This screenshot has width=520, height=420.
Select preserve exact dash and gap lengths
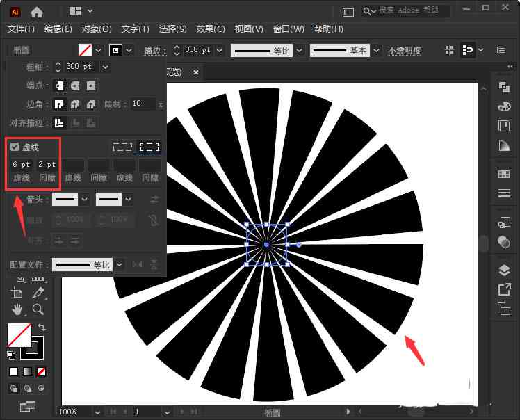tap(122, 147)
